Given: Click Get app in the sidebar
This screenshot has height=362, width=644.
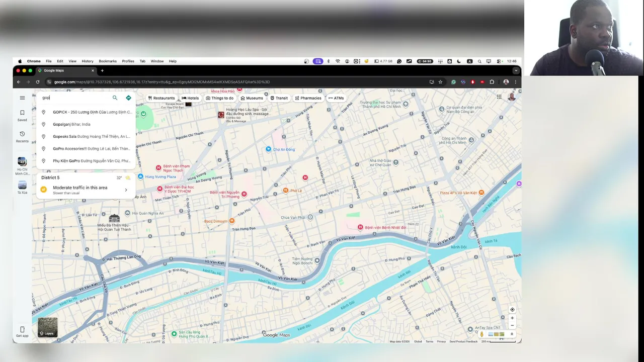Looking at the screenshot, I should click(x=22, y=332).
